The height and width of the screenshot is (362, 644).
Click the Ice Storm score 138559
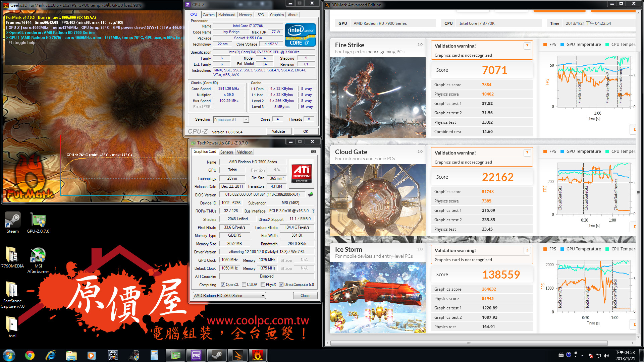[x=501, y=275]
